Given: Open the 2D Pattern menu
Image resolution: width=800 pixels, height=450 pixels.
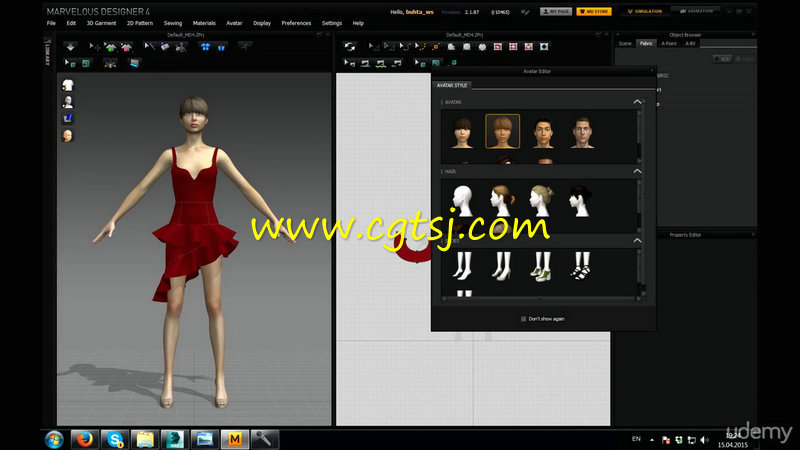Looking at the screenshot, I should (140, 23).
